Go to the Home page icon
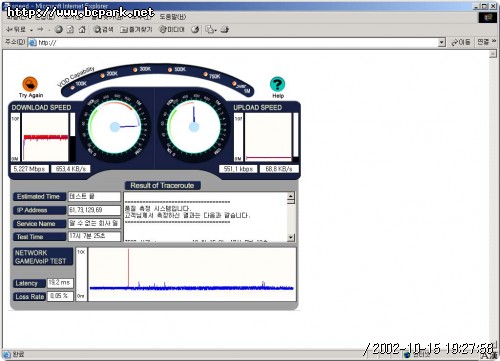The height and width of the screenshot is (361, 500). coord(82,30)
